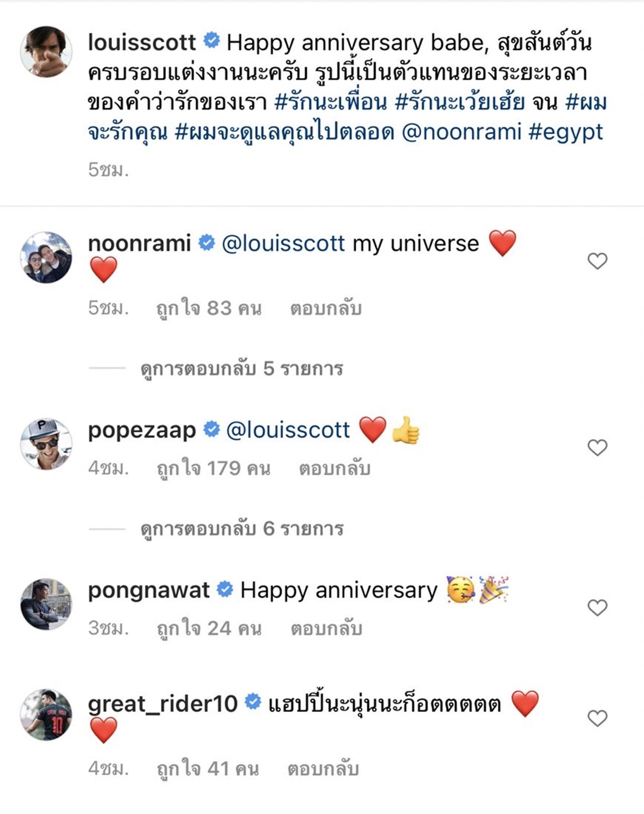Reply to great_rider10's comment
Viewport: 644px width, 814px height.
pos(323,769)
